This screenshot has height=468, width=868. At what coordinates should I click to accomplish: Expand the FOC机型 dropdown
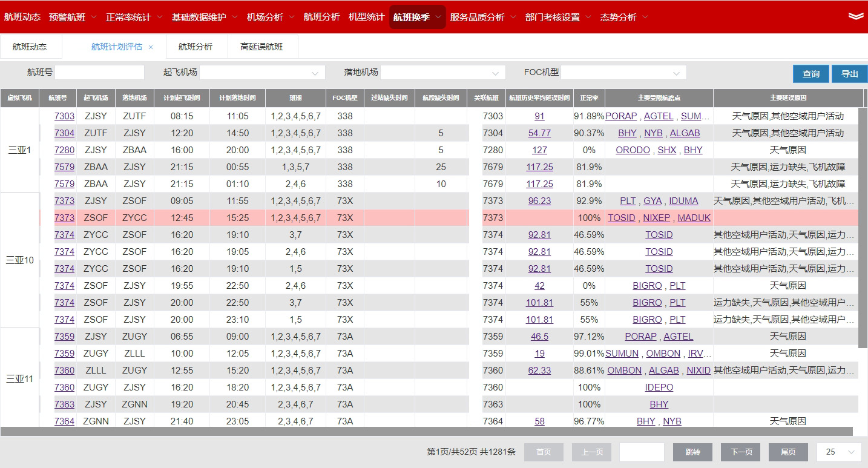point(623,73)
